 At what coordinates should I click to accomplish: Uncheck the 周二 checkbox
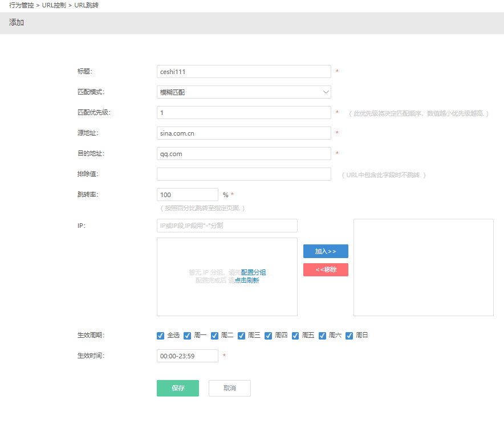[x=215, y=336]
